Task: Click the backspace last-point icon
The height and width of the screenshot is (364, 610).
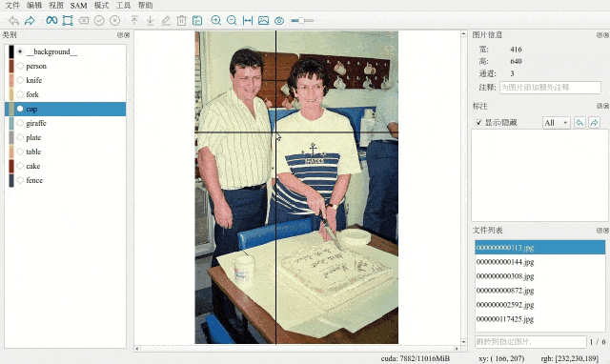Action: [83, 21]
